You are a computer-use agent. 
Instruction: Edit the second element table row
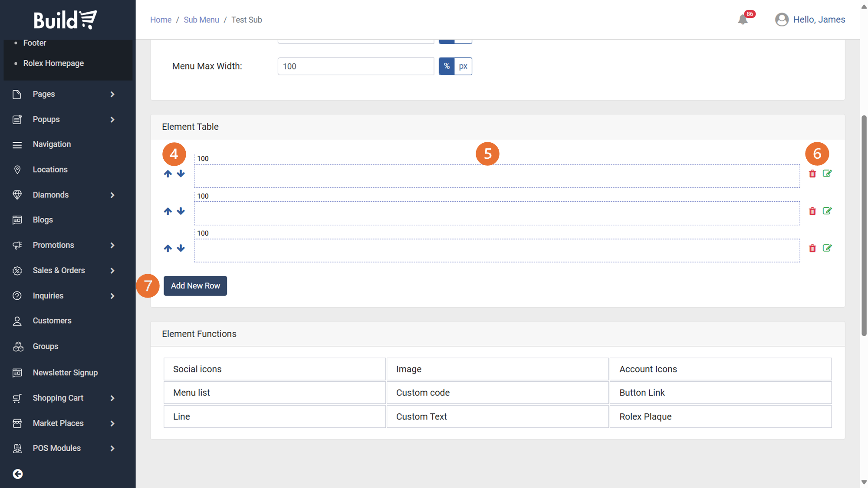[x=827, y=211]
